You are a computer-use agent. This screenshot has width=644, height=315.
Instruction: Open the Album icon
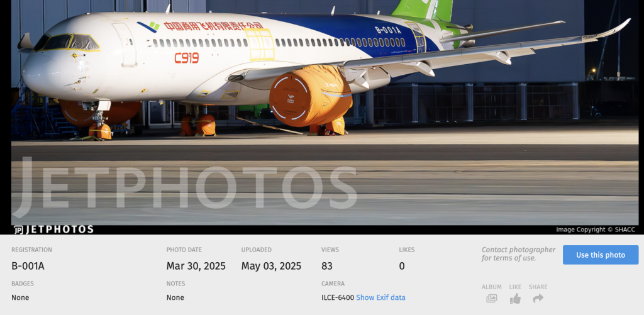click(491, 299)
